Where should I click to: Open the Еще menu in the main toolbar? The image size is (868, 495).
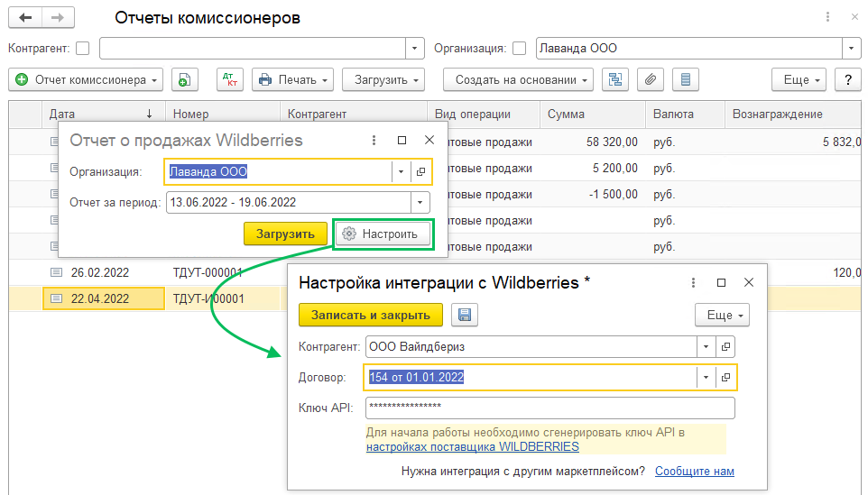[x=799, y=80]
